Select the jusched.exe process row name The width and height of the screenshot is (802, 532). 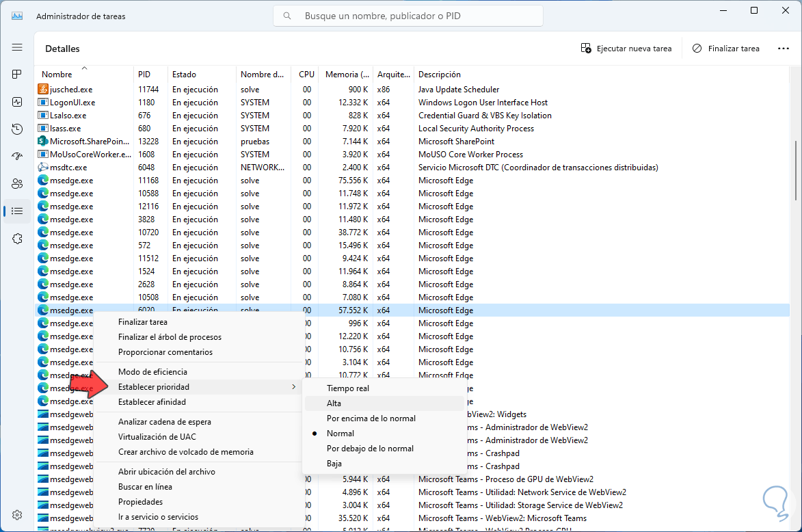(x=71, y=89)
